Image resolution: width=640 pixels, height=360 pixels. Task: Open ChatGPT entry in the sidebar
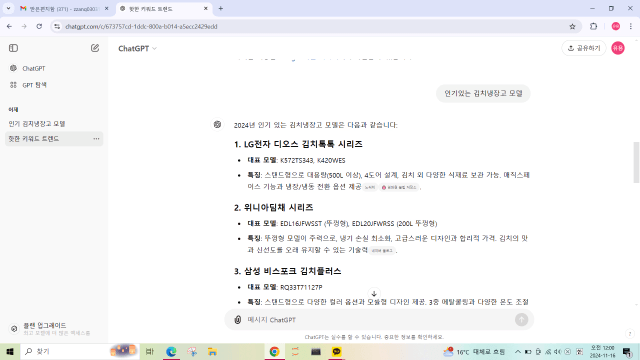tap(54, 68)
